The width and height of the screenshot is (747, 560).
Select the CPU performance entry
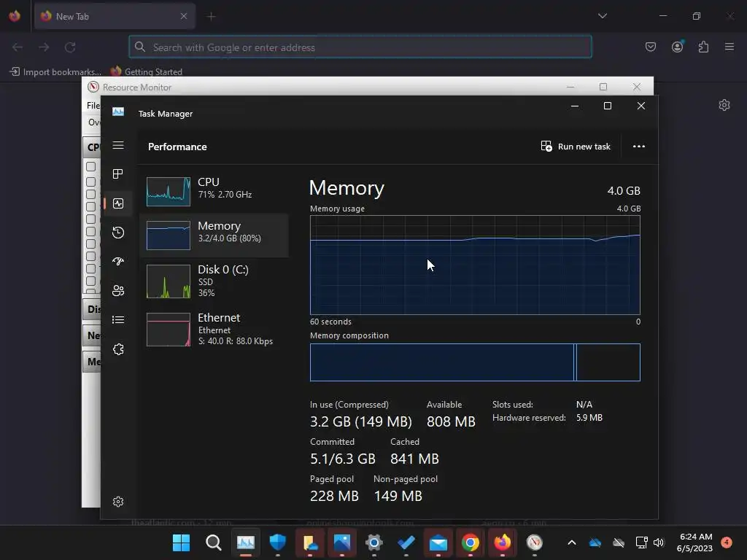[x=214, y=192]
